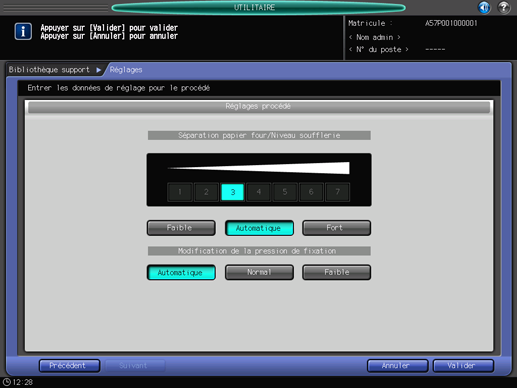Image resolution: width=517 pixels, height=388 pixels.
Task: Click the matricule number A57P001000001
Action: (x=451, y=23)
